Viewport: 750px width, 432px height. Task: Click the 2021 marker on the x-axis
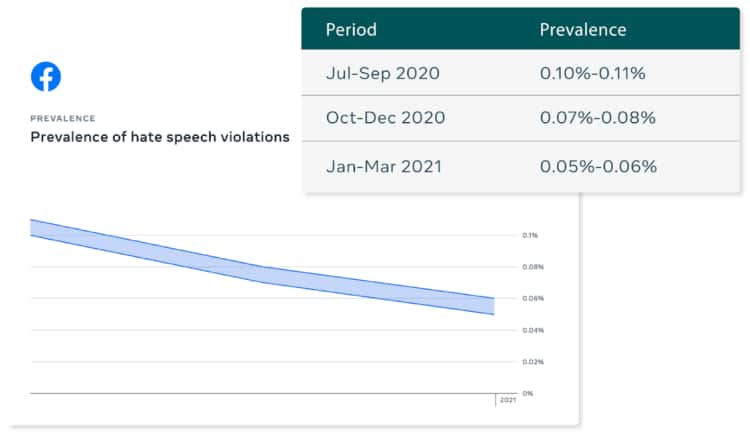coord(507,401)
